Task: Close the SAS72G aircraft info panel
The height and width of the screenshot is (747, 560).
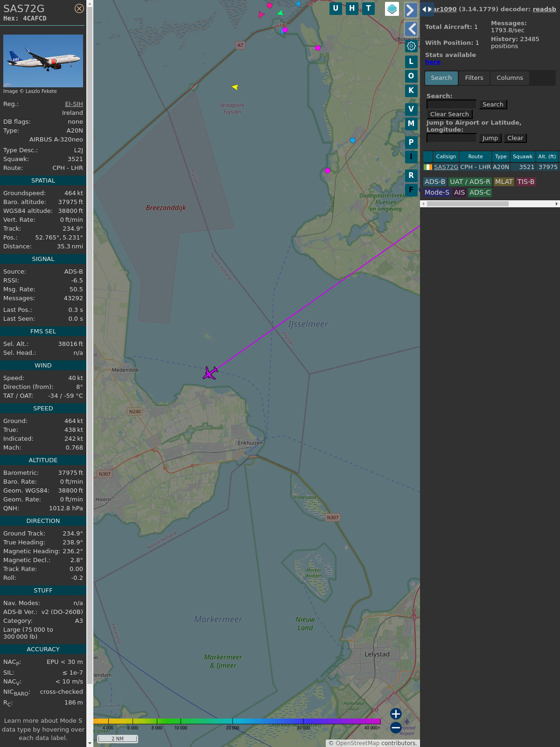Action: pyautogui.click(x=79, y=8)
